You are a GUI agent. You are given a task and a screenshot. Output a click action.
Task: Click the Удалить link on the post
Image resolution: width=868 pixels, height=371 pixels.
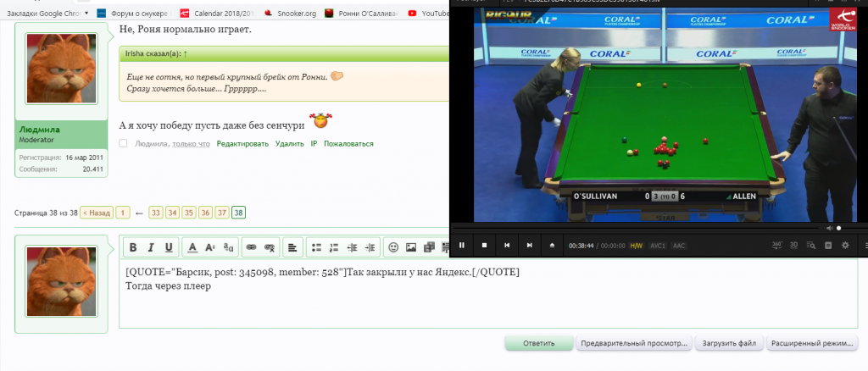coord(290,144)
